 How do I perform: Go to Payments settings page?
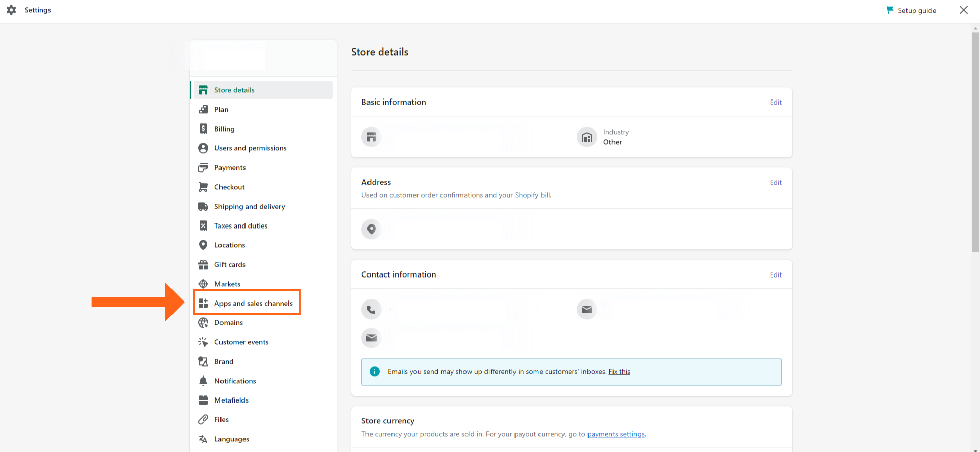230,167
